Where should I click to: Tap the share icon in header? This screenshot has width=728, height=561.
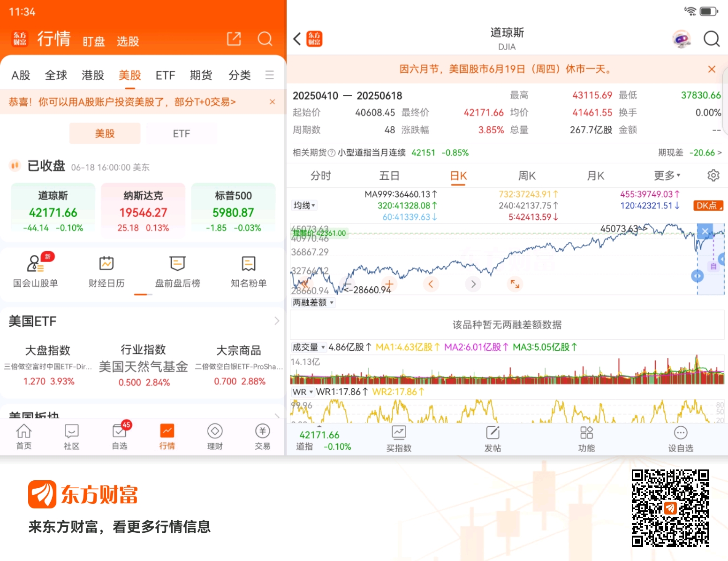(x=234, y=39)
